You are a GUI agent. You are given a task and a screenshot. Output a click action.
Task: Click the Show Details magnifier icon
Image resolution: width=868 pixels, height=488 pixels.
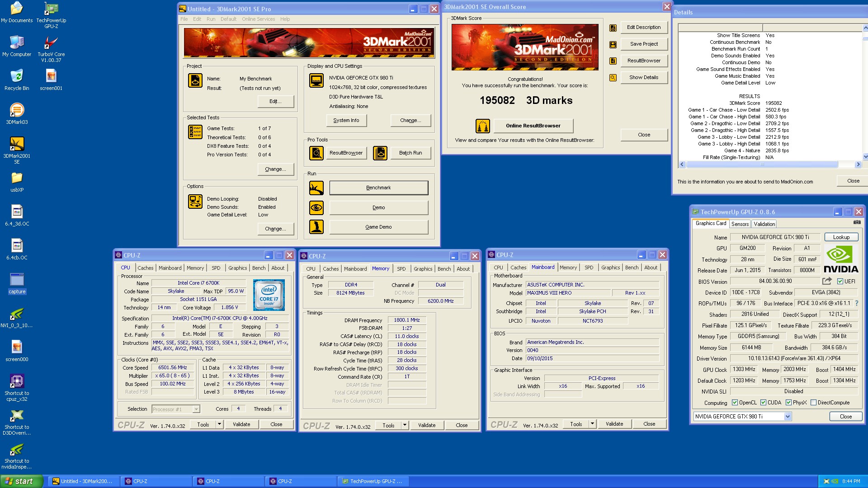[x=613, y=78]
